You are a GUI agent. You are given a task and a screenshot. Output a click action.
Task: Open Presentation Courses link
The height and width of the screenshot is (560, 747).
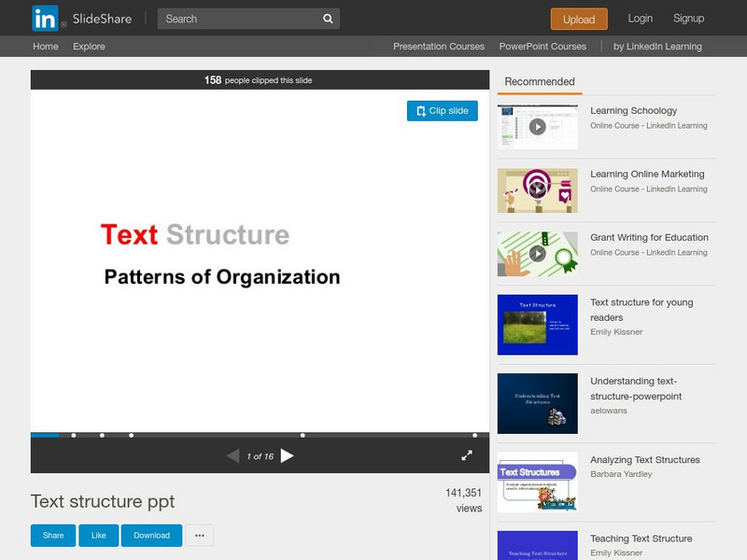click(439, 47)
